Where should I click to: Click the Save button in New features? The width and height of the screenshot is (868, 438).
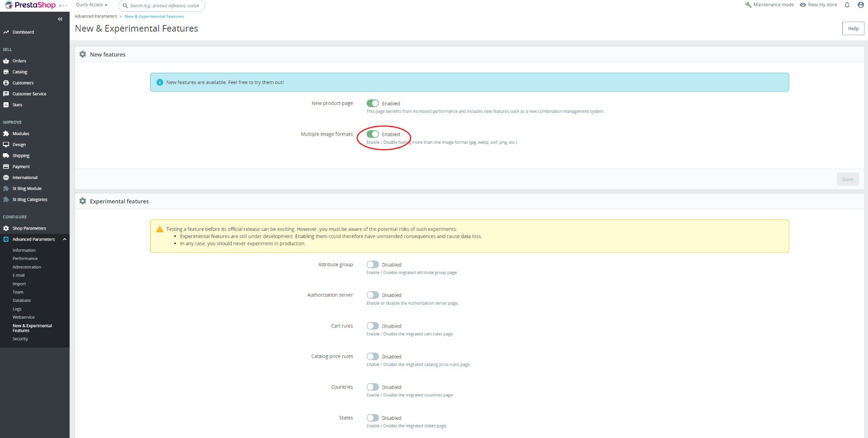848,179
